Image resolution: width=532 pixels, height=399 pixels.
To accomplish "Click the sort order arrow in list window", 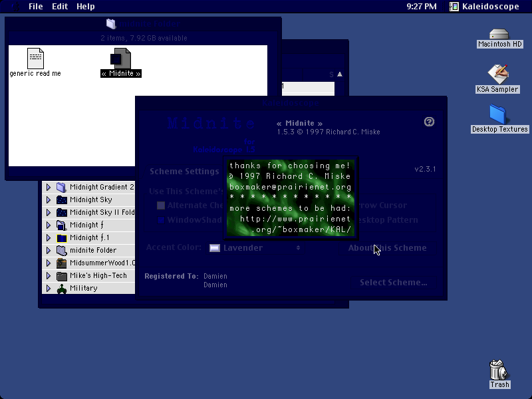I will 340,74.
